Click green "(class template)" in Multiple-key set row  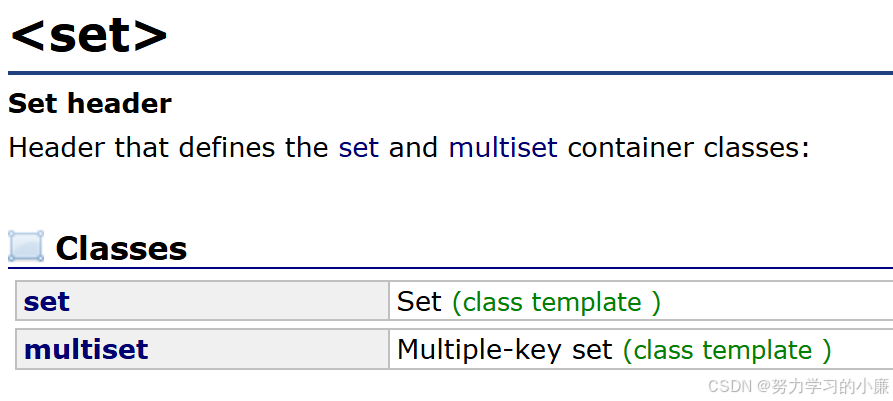pyautogui.click(x=727, y=350)
